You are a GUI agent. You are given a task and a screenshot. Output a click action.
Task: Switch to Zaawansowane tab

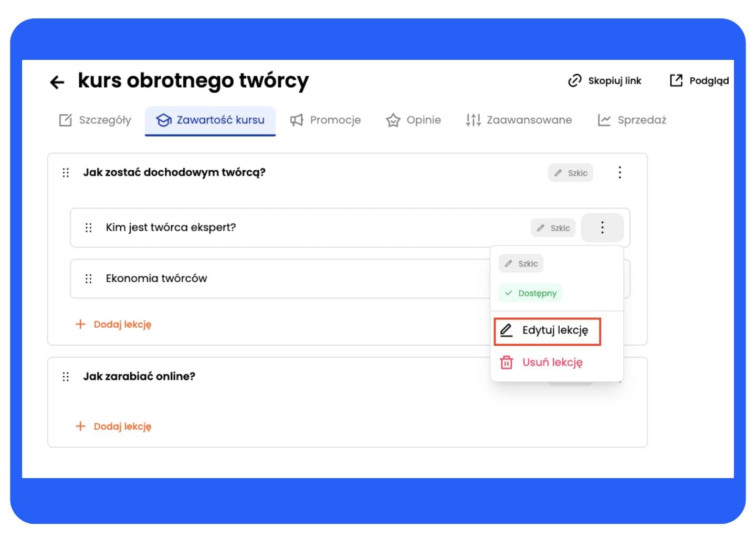[519, 120]
